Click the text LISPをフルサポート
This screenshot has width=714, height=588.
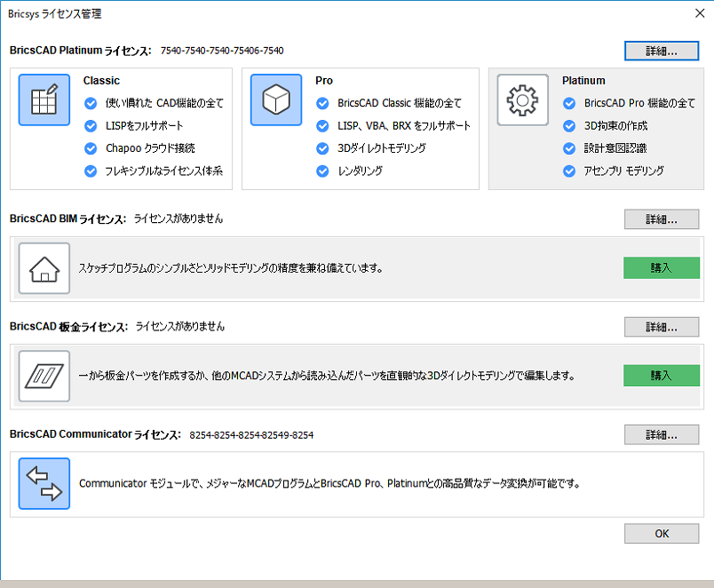[x=145, y=125]
